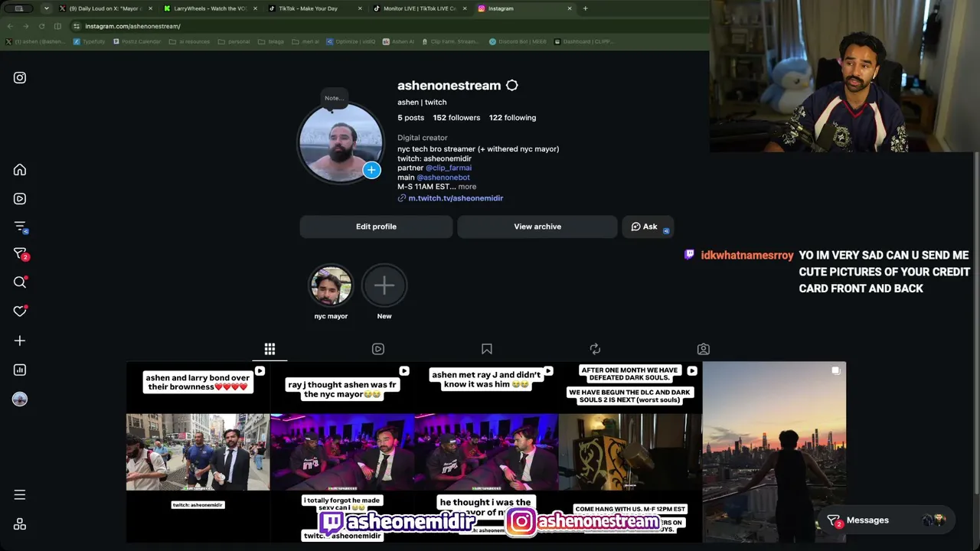
Task: Open the @clip_farmai partner link
Action: pyautogui.click(x=449, y=168)
